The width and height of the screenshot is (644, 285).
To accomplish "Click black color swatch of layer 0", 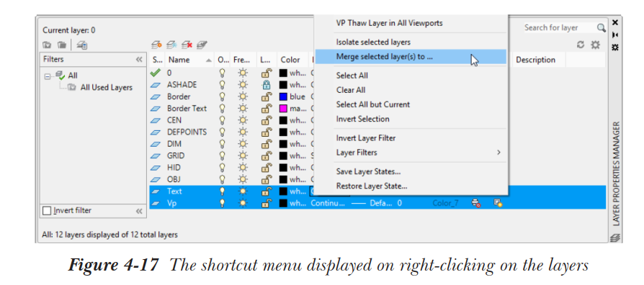I will [x=283, y=73].
